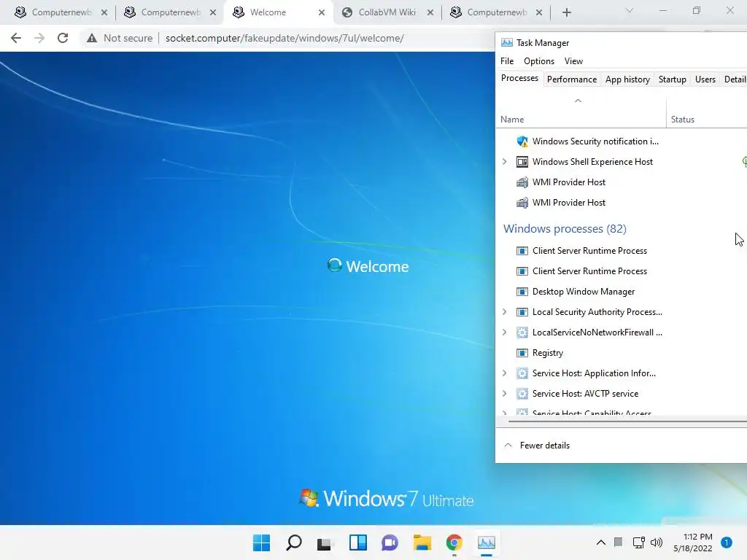This screenshot has height=560, width=747.
Task: Open Google Chrome icon on taskbar
Action: (x=454, y=542)
